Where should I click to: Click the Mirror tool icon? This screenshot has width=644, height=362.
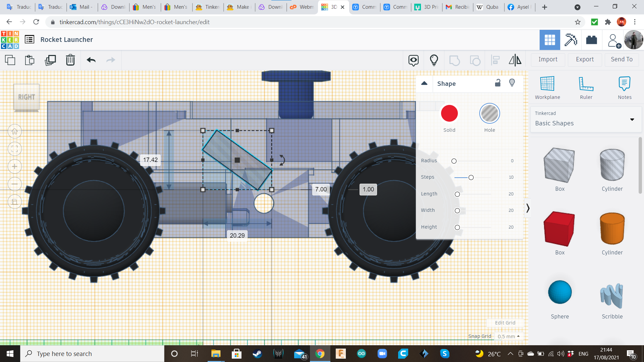tap(515, 60)
